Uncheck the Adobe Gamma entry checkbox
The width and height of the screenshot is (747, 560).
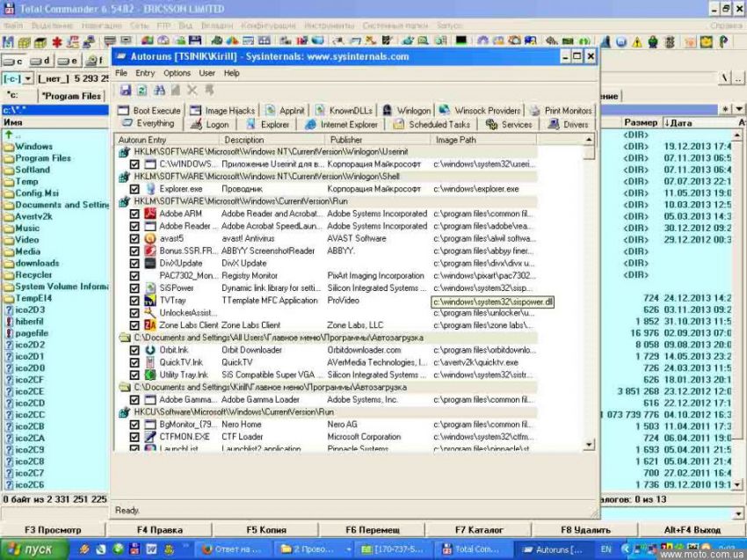pyautogui.click(x=134, y=400)
